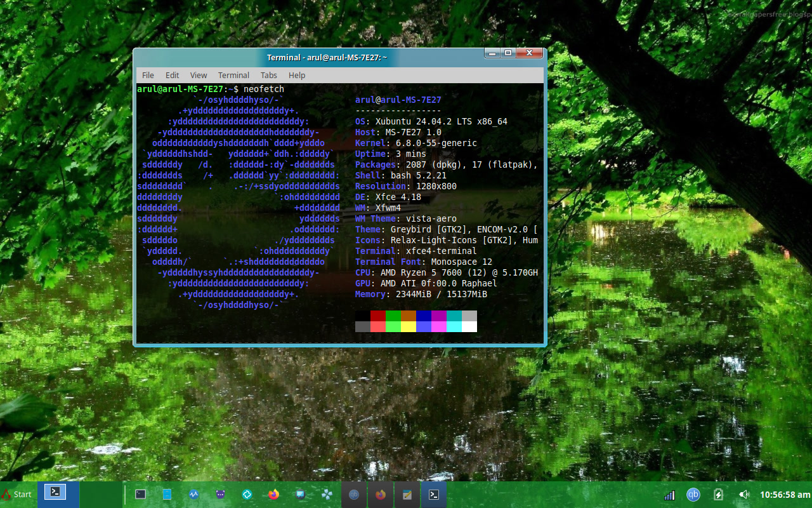Click the 'Theme: Greybird [GTK2]' line
Viewport: 812px width, 508px height.
[x=447, y=229]
